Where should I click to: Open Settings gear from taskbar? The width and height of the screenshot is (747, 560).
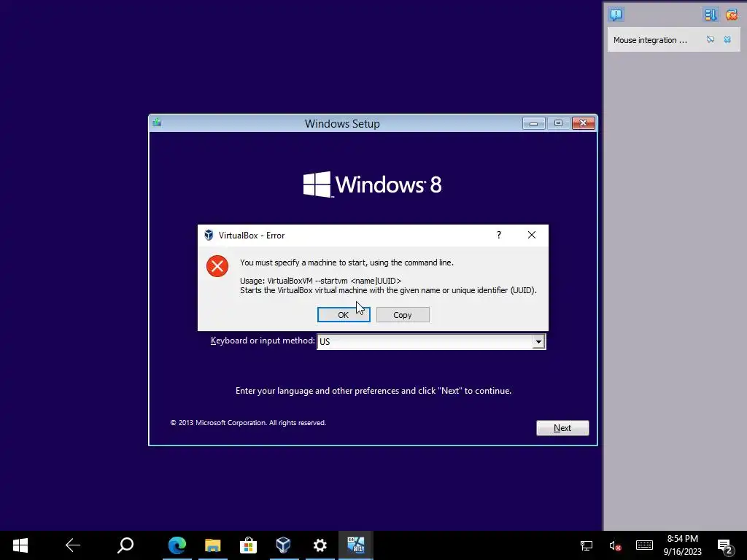[320, 545]
